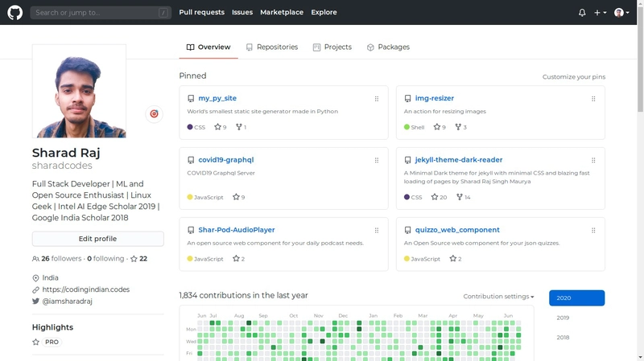Image resolution: width=644 pixels, height=361 pixels.
Task: Expand the plus create-new dropdown
Action: (600, 13)
